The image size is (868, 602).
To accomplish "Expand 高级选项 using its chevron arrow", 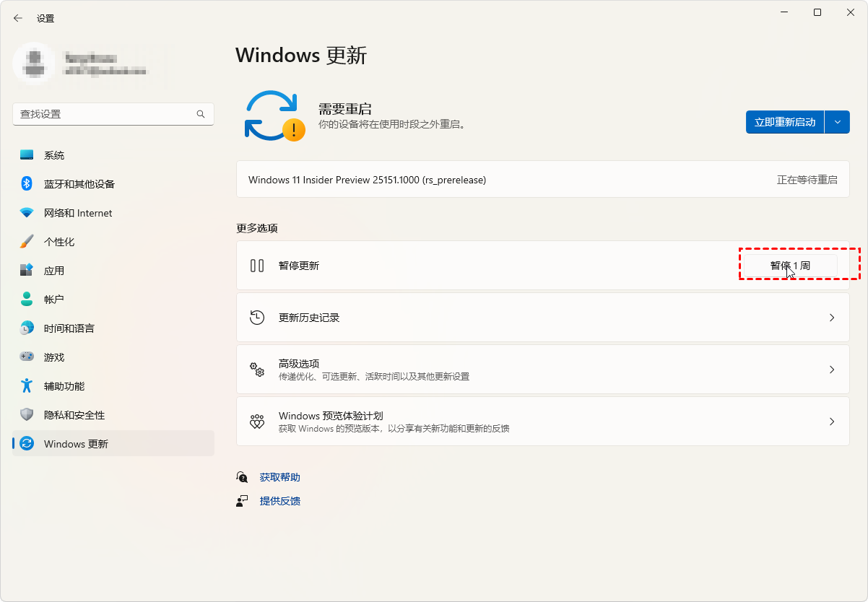I will 832,370.
